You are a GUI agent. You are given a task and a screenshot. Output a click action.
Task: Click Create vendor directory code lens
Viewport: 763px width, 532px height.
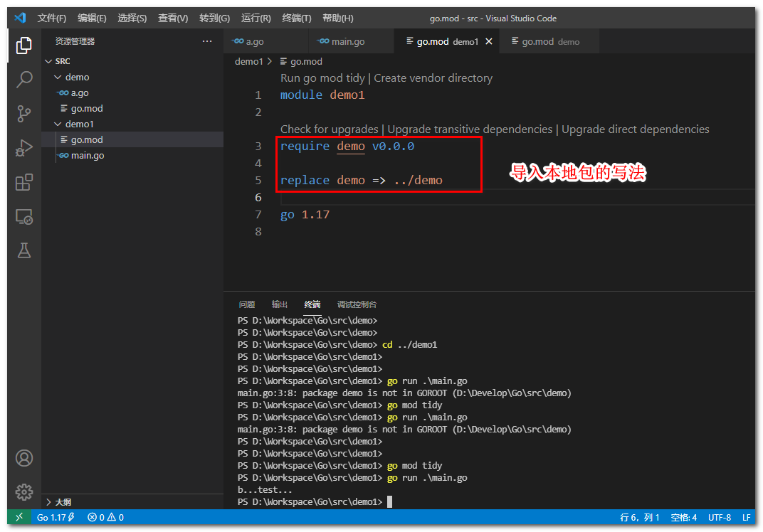coord(433,78)
